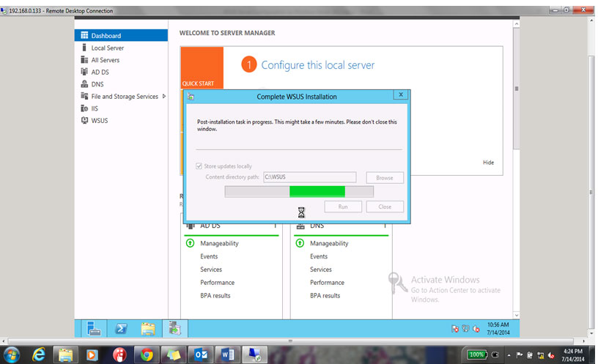Click the WSUS installation progress bar
Viewport: 598px width, 364px height.
point(299,191)
